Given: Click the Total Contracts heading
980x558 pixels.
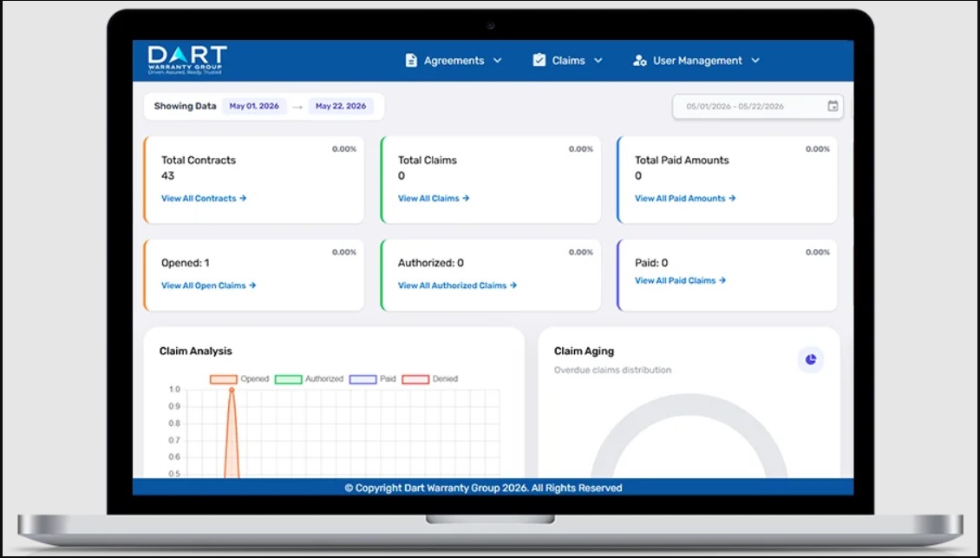Looking at the screenshot, I should pyautogui.click(x=199, y=161).
